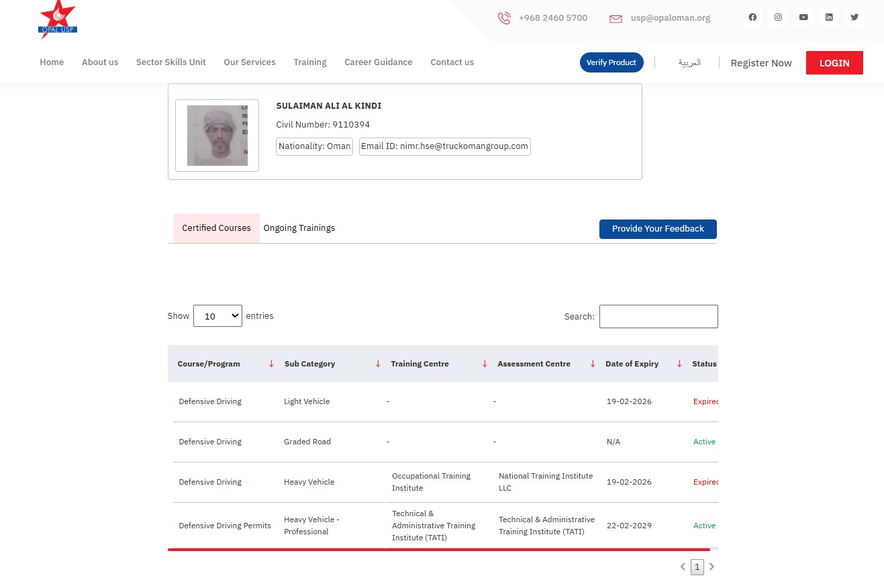
Task: Open the LinkedIn social icon
Action: [829, 17]
